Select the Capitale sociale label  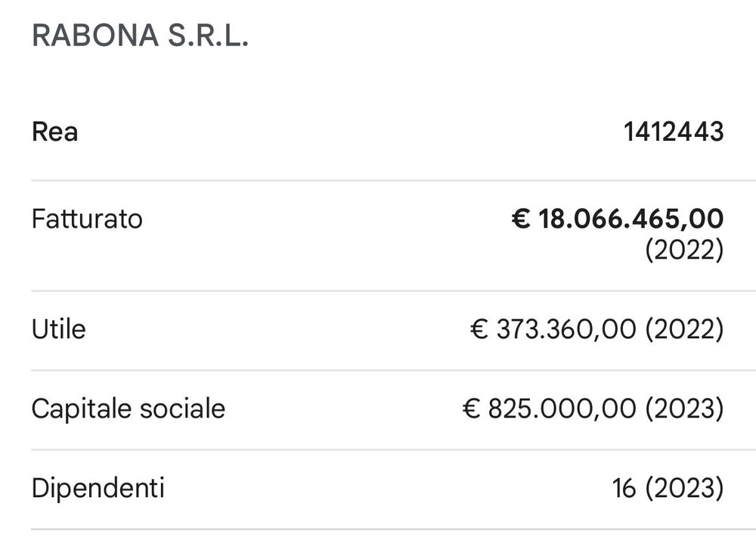129,409
